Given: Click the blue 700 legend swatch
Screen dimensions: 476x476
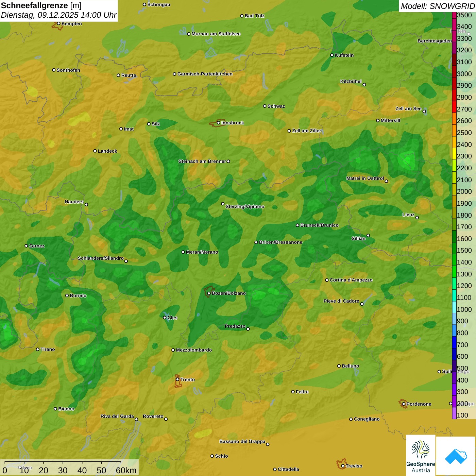Looking at the screenshot, I should (454, 345).
